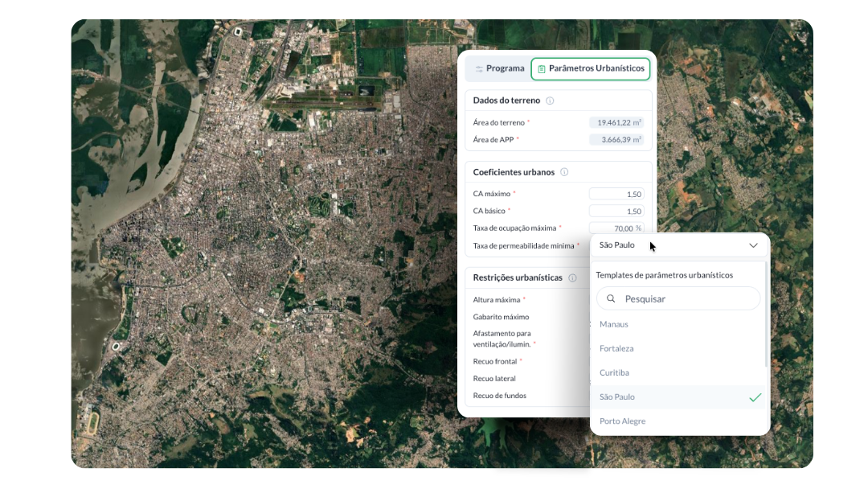This screenshot has height=489, width=868.
Task: Open the Parâmetros Urbanísticos tab
Action: 591,69
